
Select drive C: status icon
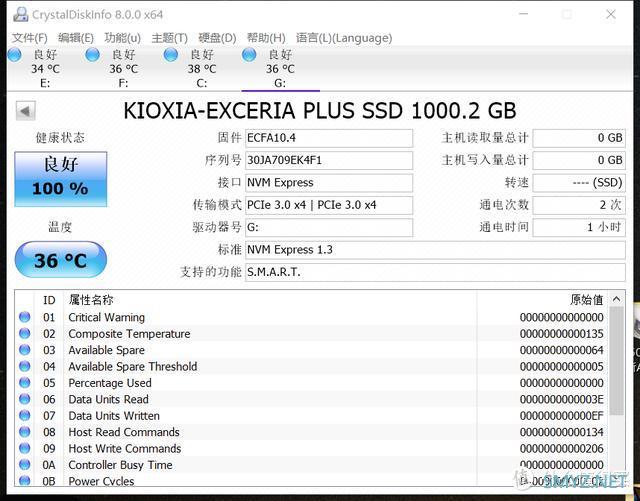tap(171, 55)
